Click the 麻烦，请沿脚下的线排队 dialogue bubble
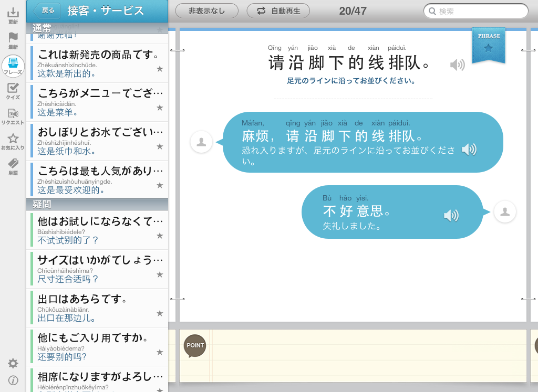The image size is (538, 392). point(363,142)
